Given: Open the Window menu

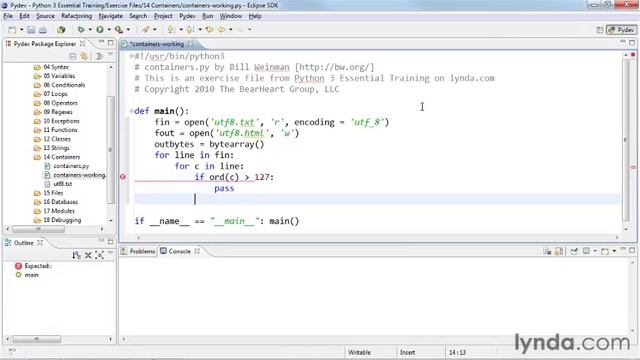Looking at the screenshot, I should tap(231, 16).
